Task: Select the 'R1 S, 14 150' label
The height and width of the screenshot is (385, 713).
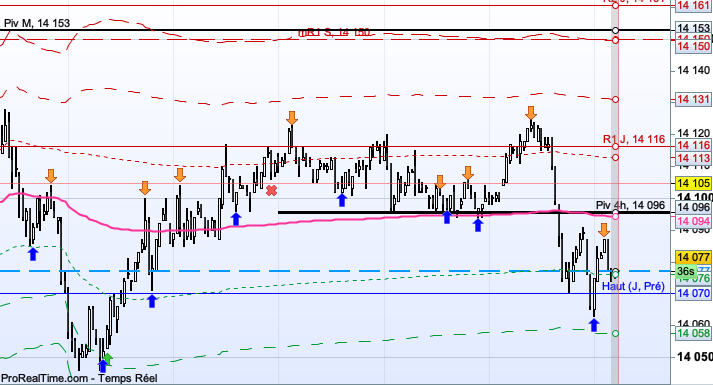Action: 335,33
